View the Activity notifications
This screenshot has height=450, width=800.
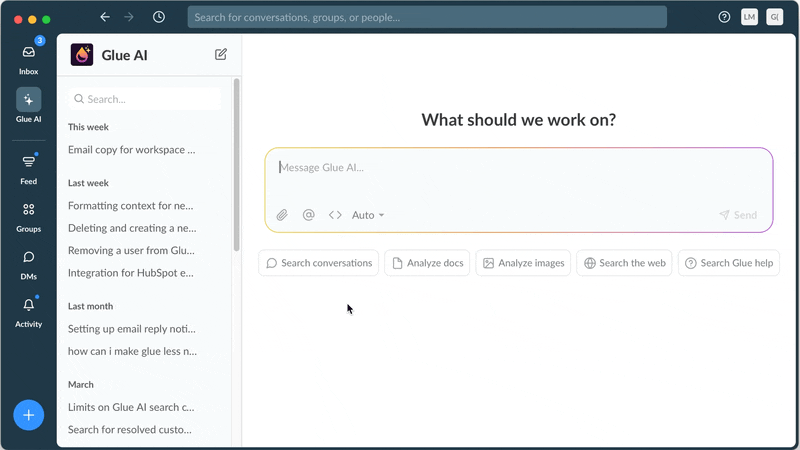pos(28,312)
